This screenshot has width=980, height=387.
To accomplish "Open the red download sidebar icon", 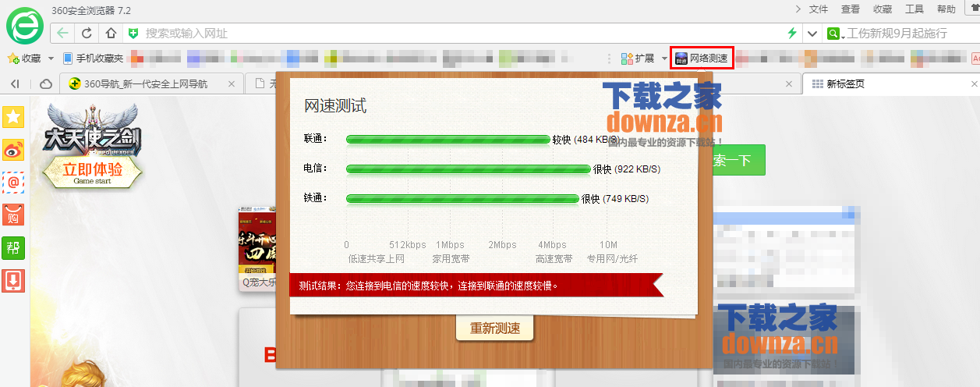I will pyautogui.click(x=13, y=279).
